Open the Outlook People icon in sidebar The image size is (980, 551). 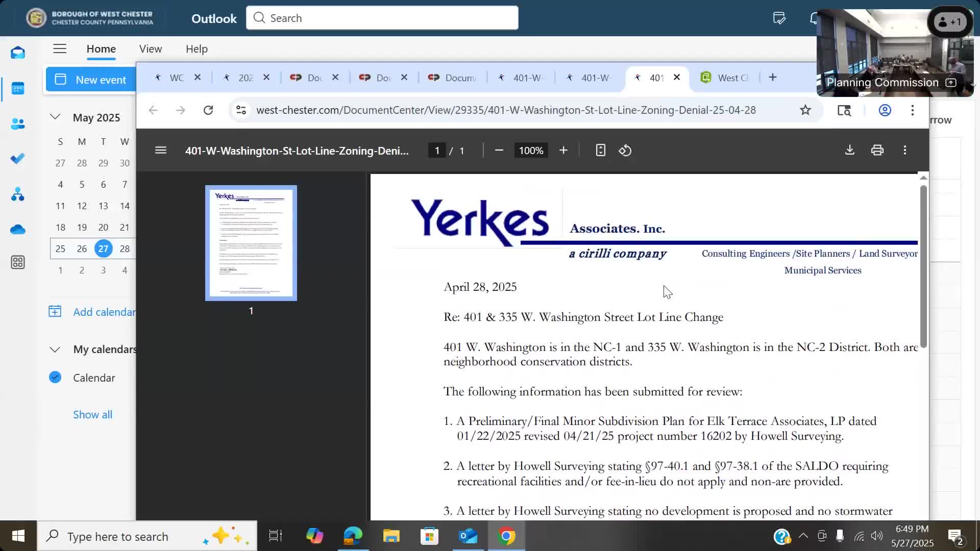point(18,124)
